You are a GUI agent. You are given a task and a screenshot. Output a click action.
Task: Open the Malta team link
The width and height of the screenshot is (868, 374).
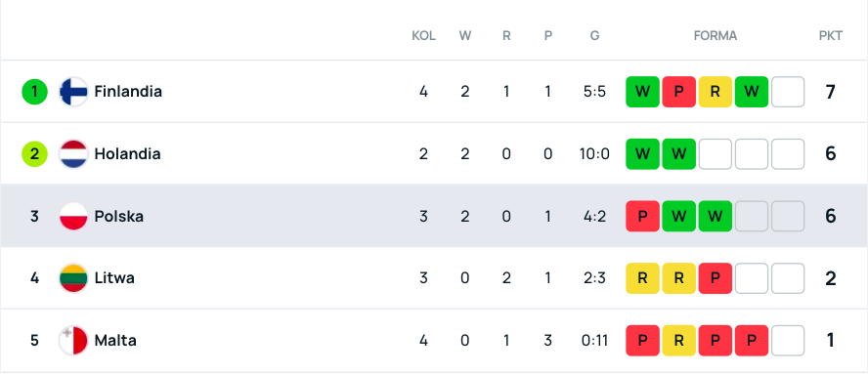(115, 340)
